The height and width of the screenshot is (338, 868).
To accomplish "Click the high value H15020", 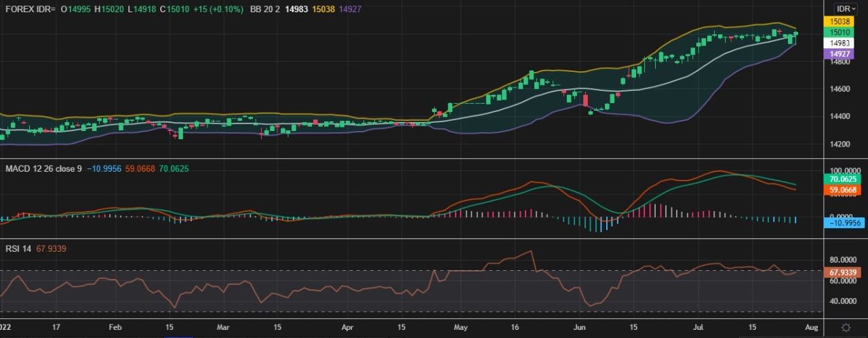I will 109,9.
